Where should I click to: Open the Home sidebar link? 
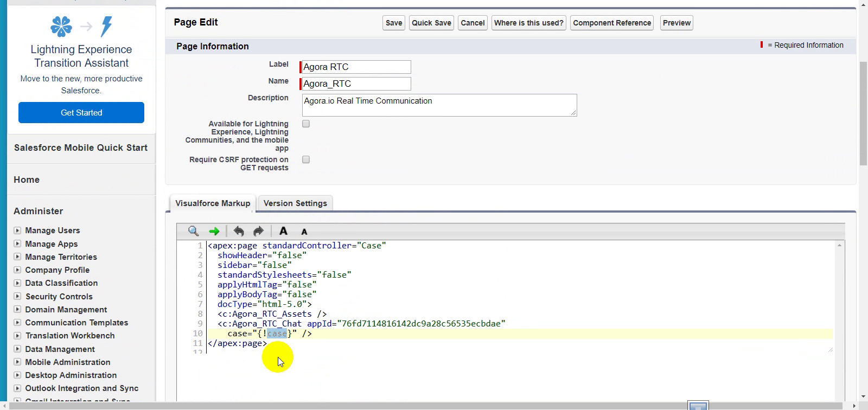click(x=27, y=180)
